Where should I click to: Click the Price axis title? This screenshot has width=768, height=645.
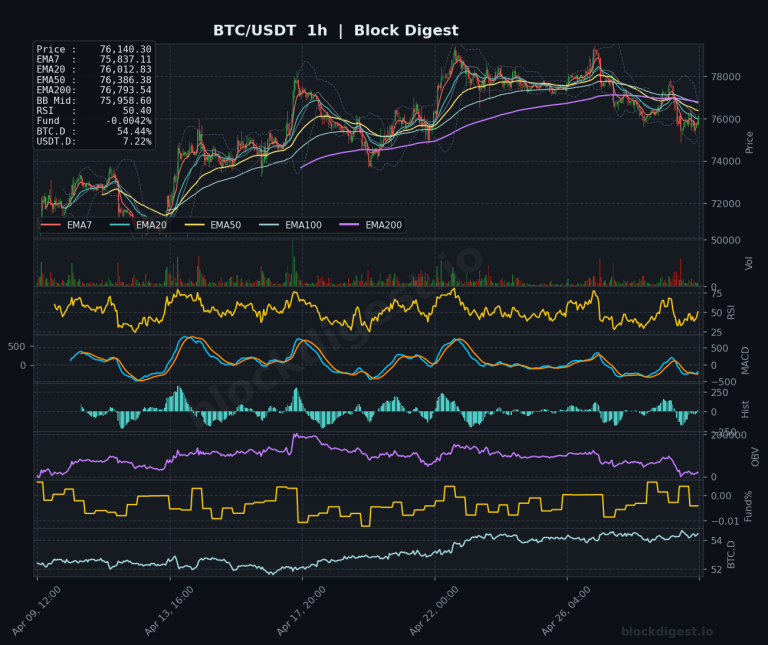coord(749,142)
